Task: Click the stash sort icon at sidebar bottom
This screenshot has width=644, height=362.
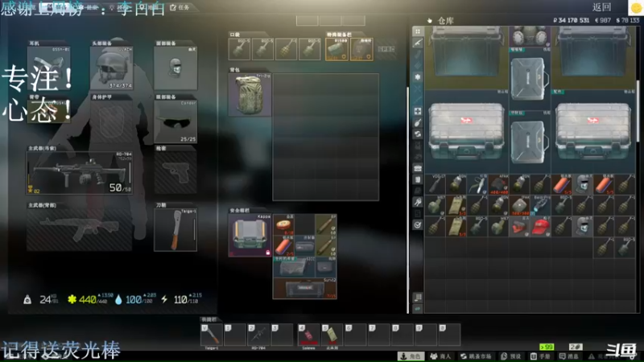Action: [418, 297]
